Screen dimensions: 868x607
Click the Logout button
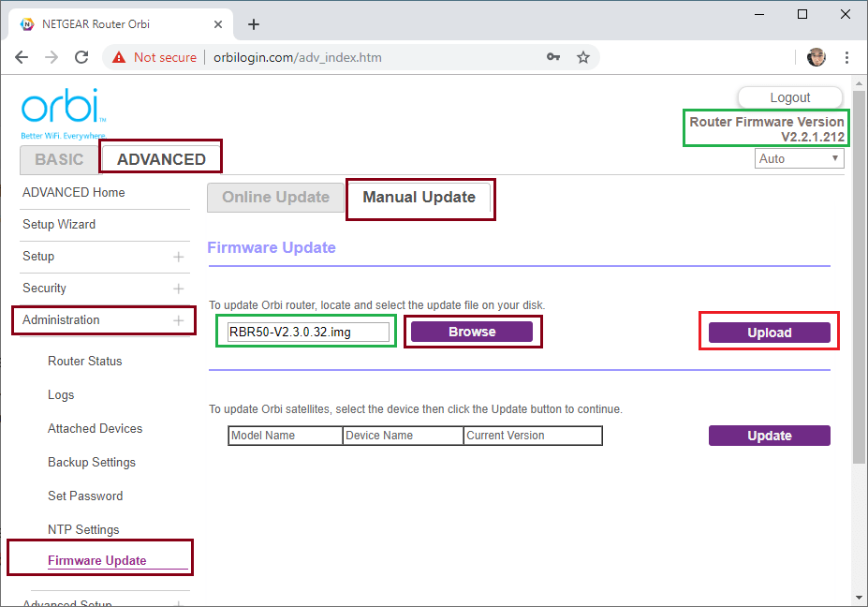tap(790, 97)
